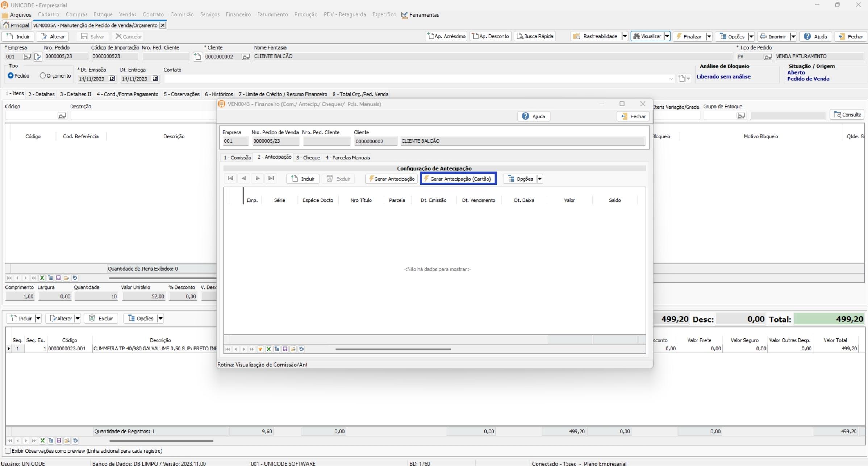Click the new client icon beside Cliente

coord(197,57)
